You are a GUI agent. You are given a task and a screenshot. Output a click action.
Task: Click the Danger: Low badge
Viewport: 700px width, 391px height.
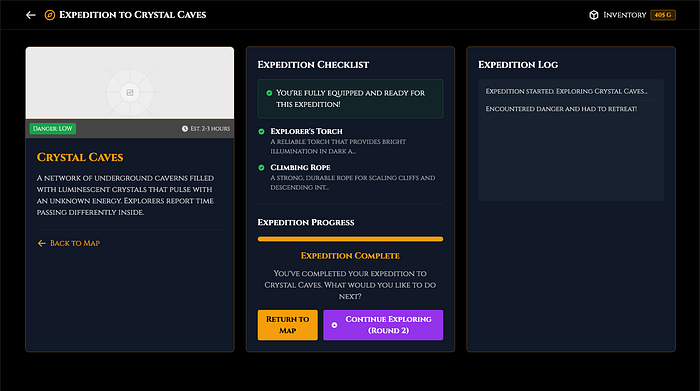tap(53, 129)
